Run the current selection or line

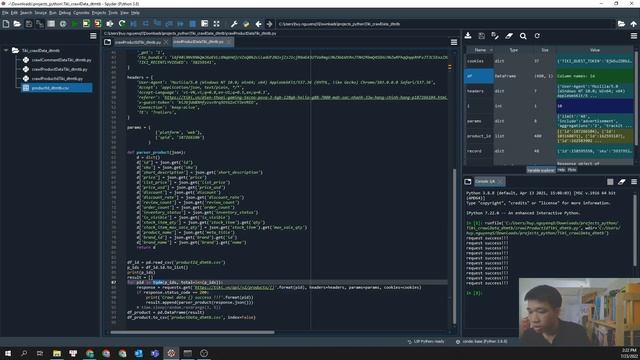pyautogui.click(x=109, y=24)
